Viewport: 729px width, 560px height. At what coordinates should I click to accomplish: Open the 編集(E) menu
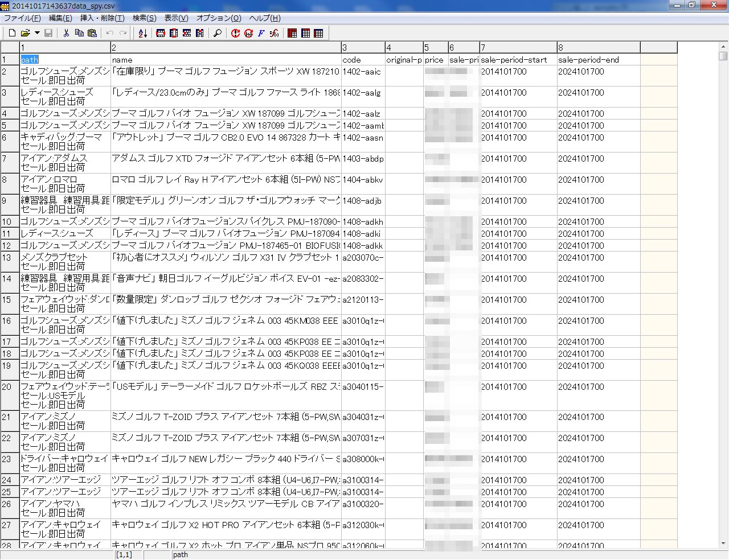(60, 18)
